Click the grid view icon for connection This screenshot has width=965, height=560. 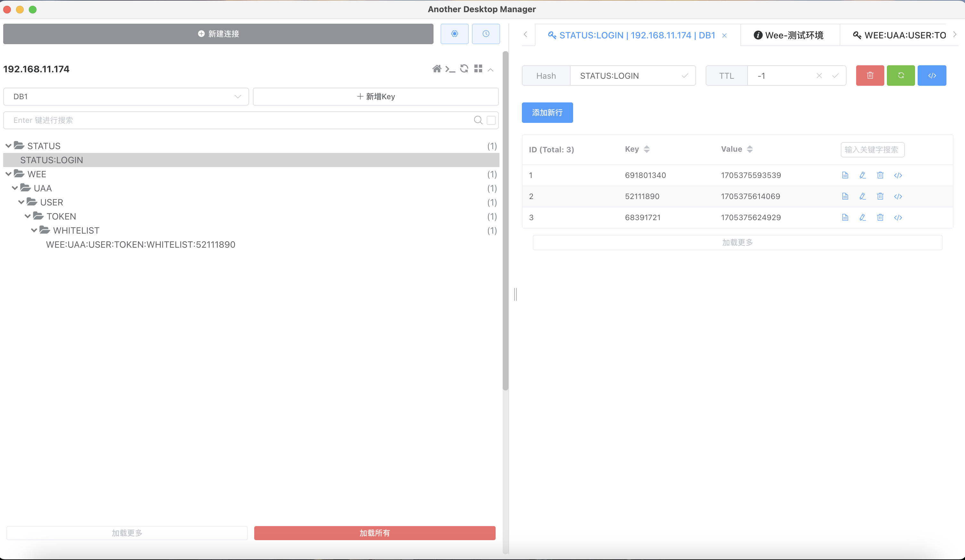point(478,69)
